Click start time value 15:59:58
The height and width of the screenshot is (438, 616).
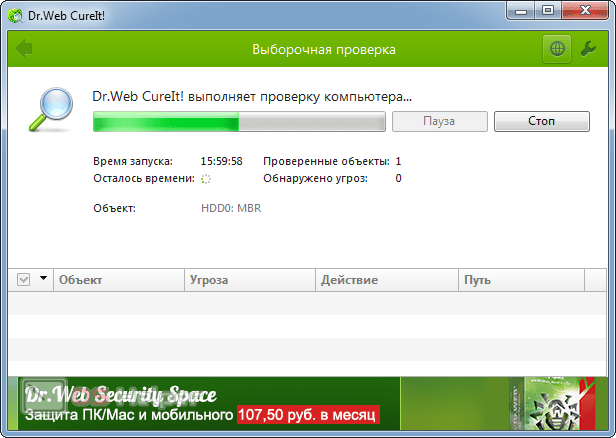point(222,161)
